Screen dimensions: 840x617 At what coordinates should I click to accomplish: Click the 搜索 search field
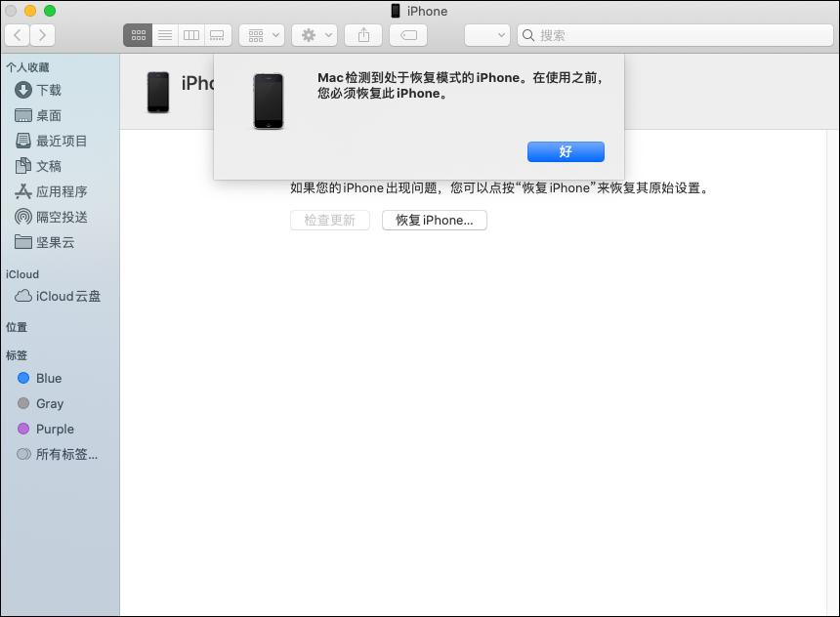click(674, 35)
